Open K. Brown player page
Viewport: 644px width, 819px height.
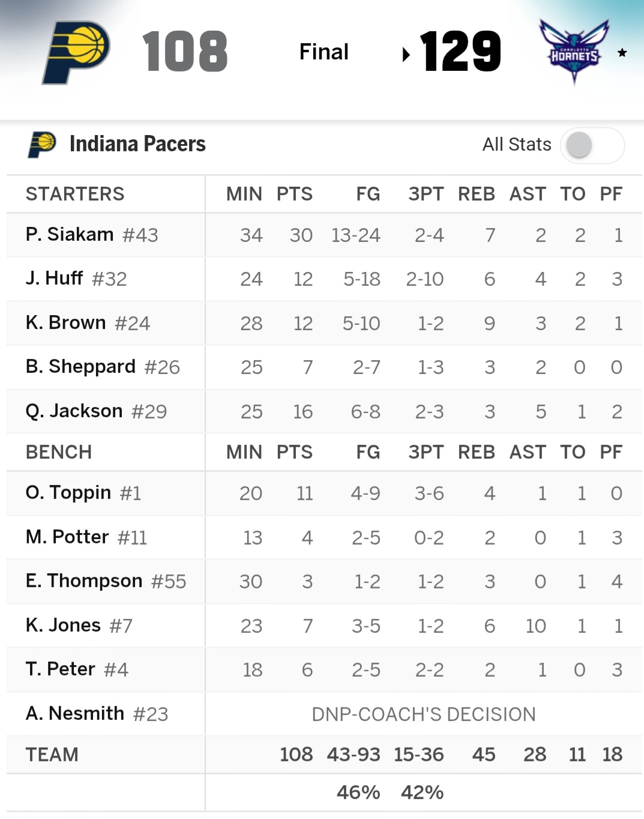click(66, 322)
